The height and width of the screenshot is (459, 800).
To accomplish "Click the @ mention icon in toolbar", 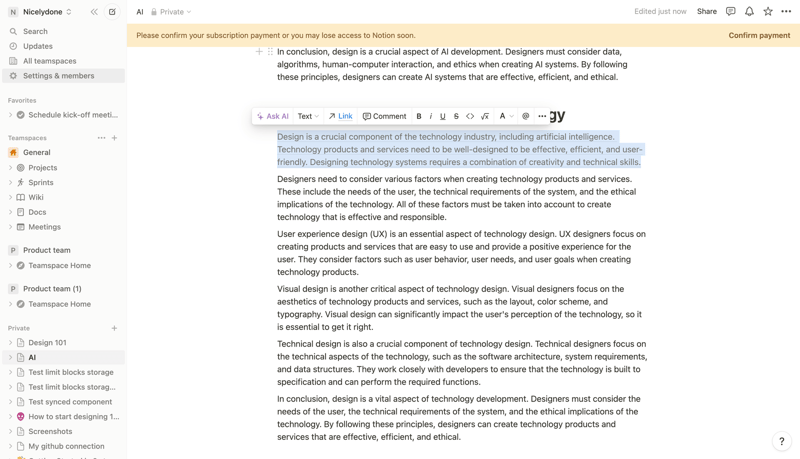I will click(526, 116).
